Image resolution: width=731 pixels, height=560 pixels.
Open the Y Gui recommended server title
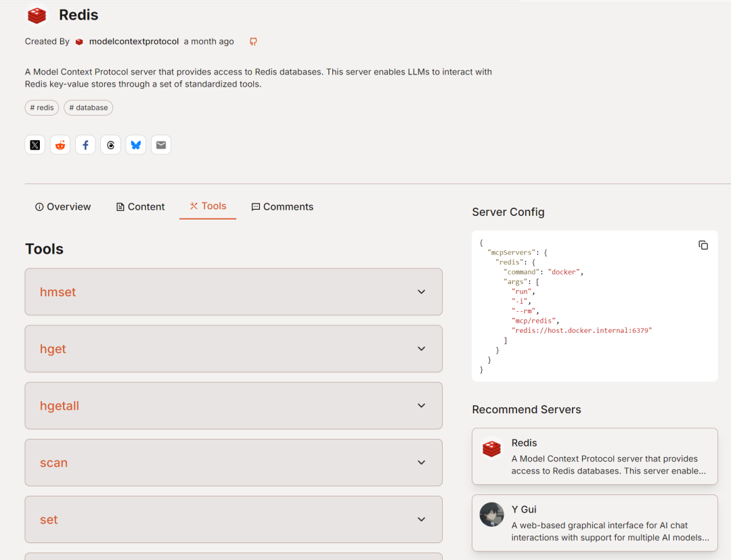click(x=524, y=510)
